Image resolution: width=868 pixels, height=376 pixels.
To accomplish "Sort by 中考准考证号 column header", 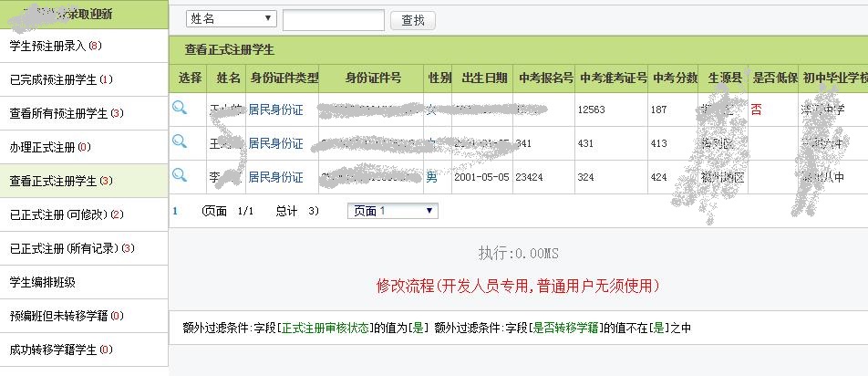I will 614,78.
